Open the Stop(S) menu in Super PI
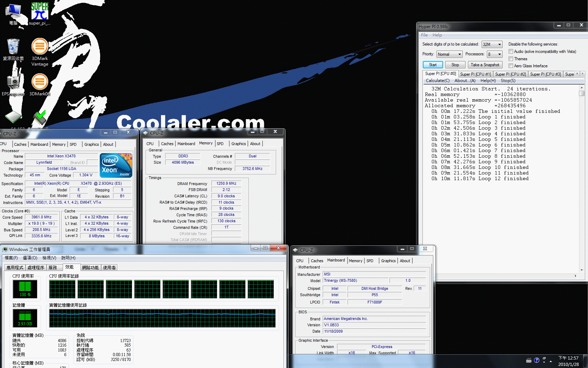Image resolution: width=588 pixels, height=368 pixels. point(508,81)
